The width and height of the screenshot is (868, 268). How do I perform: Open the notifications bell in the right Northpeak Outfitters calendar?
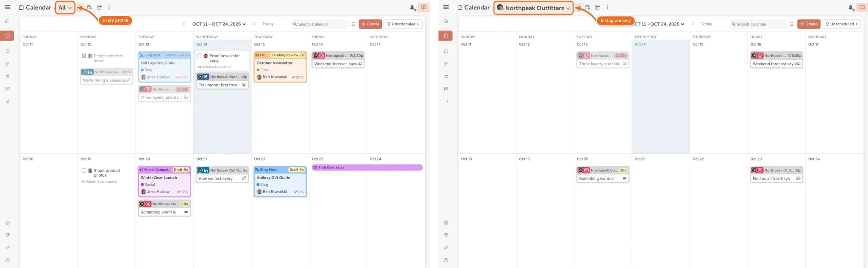(851, 8)
